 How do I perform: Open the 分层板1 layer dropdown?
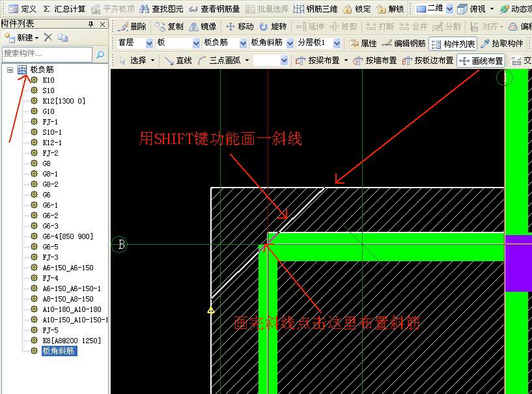click(337, 44)
